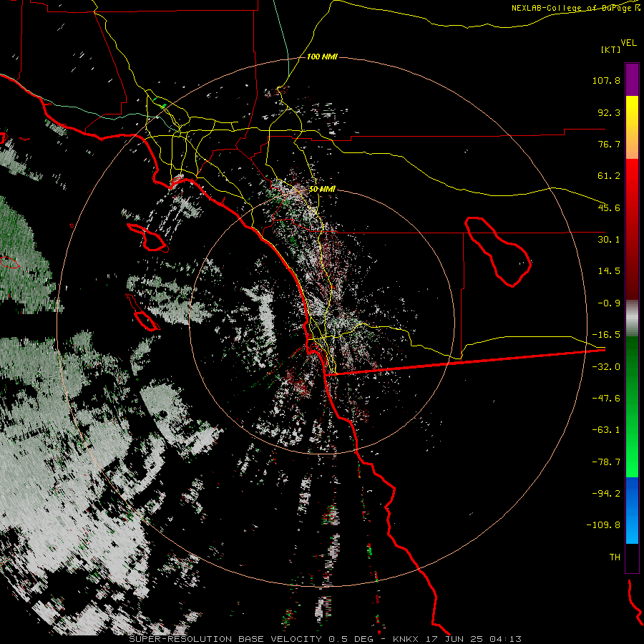Click the 50 NMI range ring label
Image resolution: width=644 pixels, height=644 pixels.
tap(322, 190)
